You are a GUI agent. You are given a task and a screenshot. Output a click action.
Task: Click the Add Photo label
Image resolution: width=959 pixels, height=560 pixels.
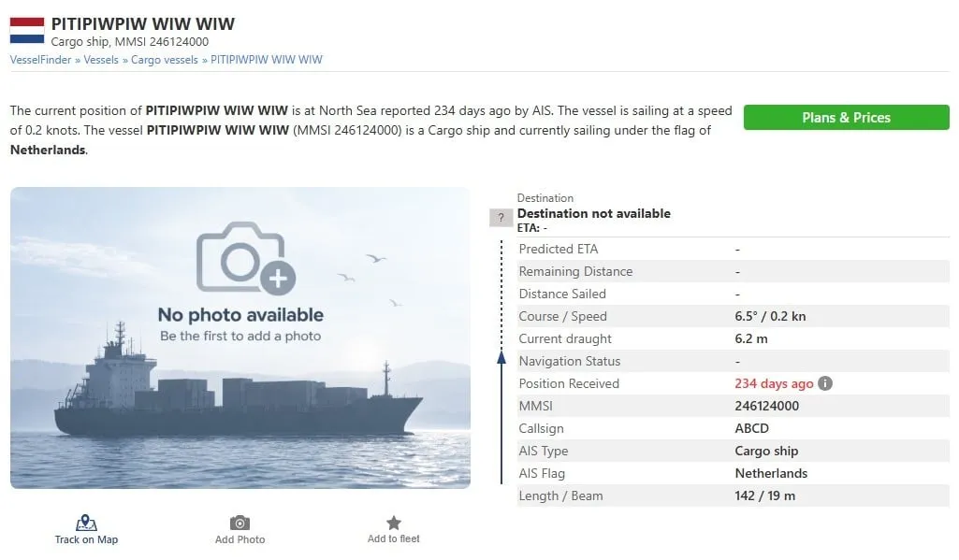tap(240, 539)
